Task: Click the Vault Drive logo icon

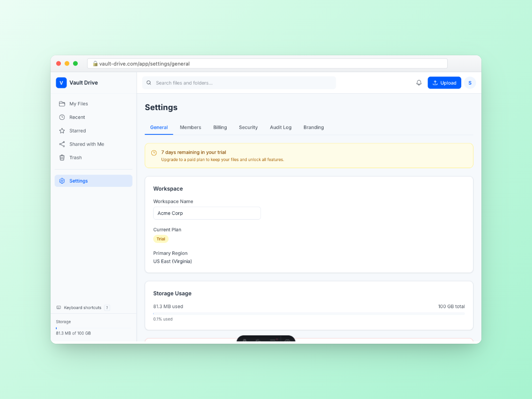Action: coord(61,83)
